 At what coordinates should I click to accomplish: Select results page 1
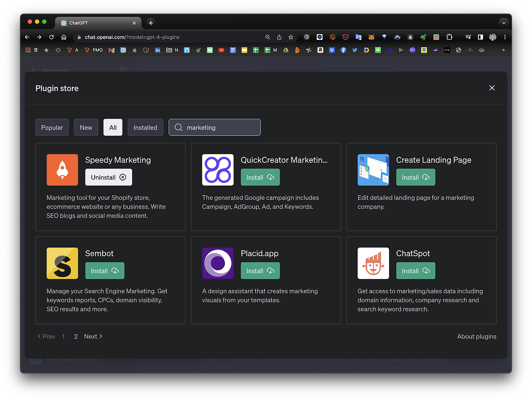(x=63, y=336)
